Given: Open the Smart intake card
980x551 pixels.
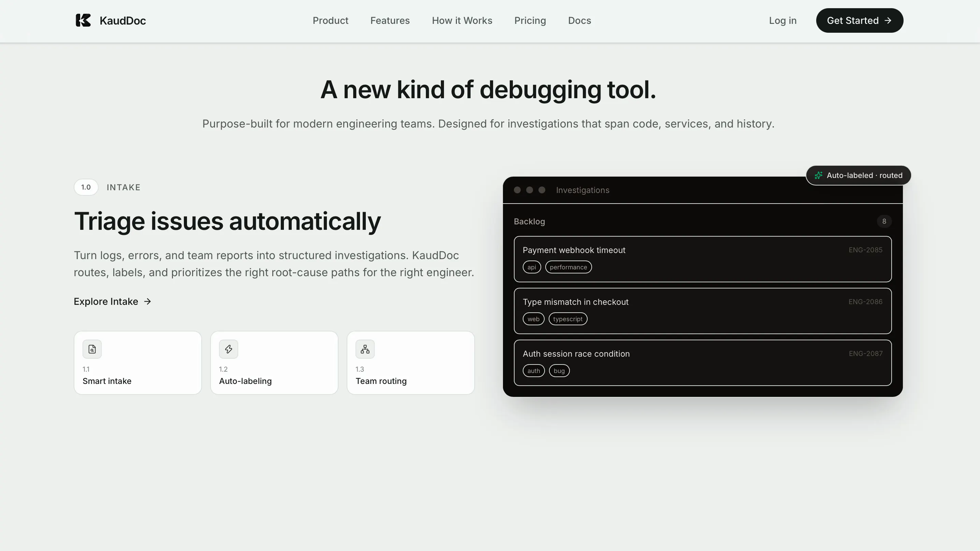Looking at the screenshot, I should point(138,363).
